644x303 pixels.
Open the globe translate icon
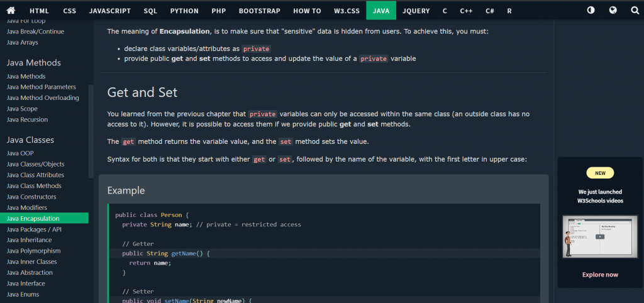click(613, 10)
